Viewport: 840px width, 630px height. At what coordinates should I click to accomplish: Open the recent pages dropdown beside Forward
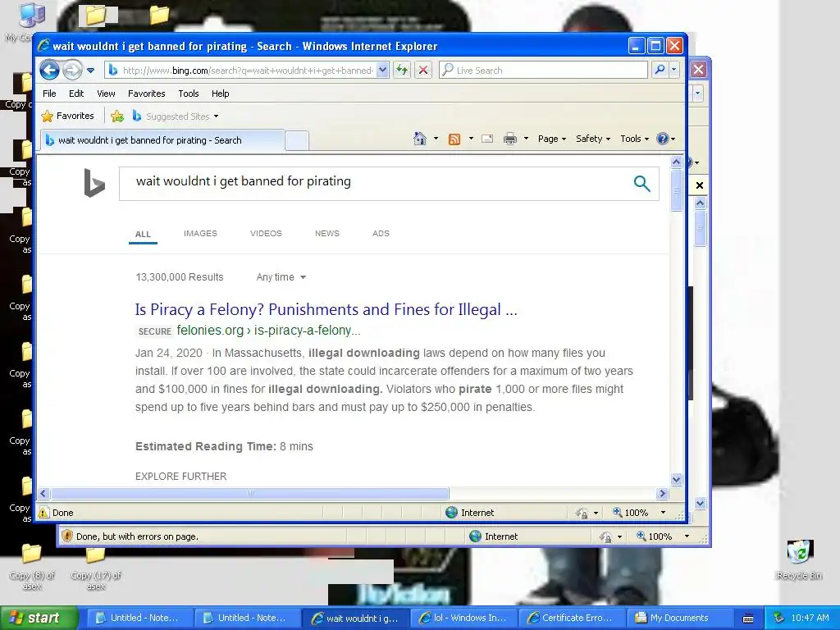(90, 71)
